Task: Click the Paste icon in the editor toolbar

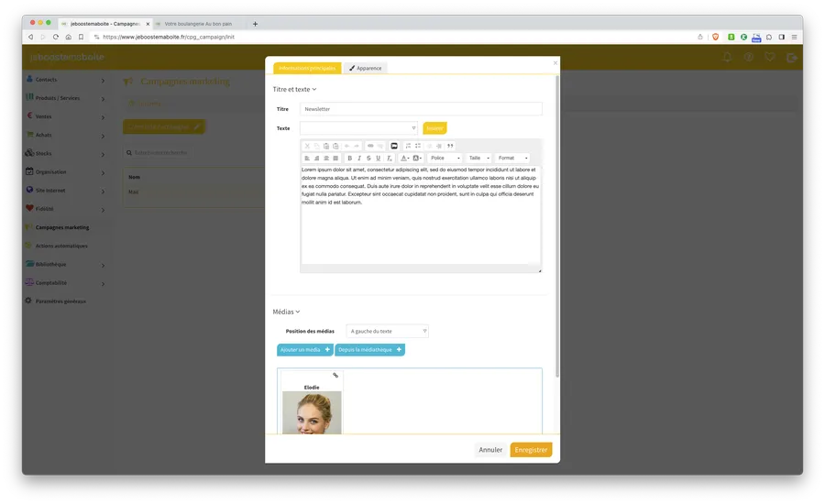Action: pyautogui.click(x=326, y=146)
